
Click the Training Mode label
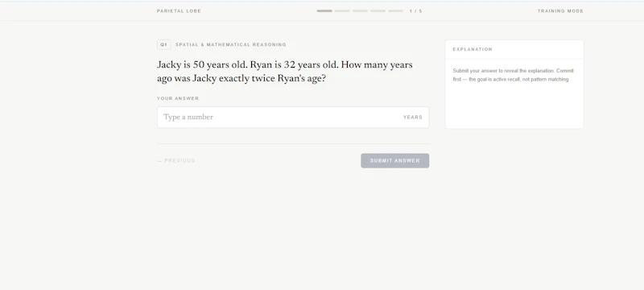(x=560, y=11)
